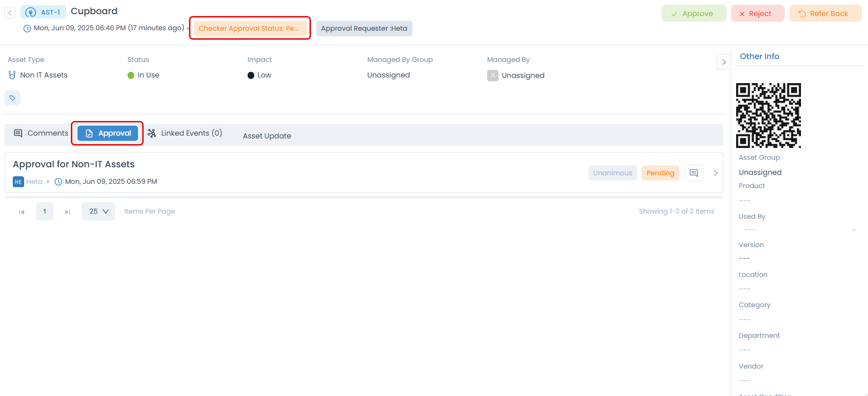868x396 pixels.
Task: Open the 25 items per page dropdown
Action: tap(98, 211)
